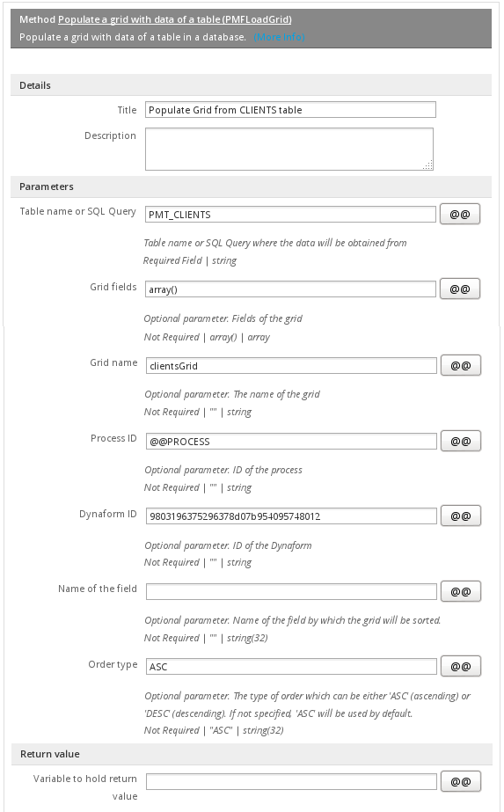Focus the Title input field

click(290, 110)
